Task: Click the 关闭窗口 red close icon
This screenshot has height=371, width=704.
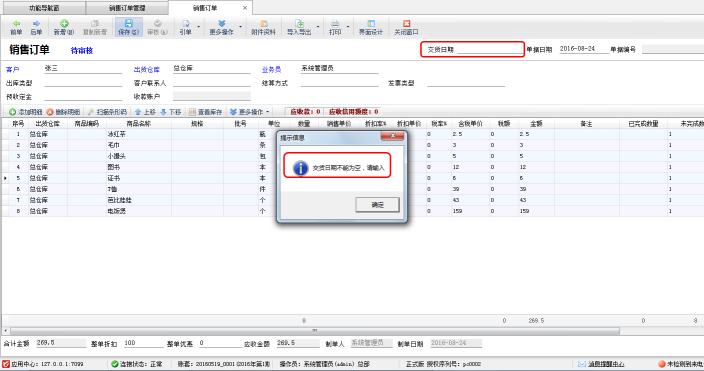Action: (x=406, y=23)
